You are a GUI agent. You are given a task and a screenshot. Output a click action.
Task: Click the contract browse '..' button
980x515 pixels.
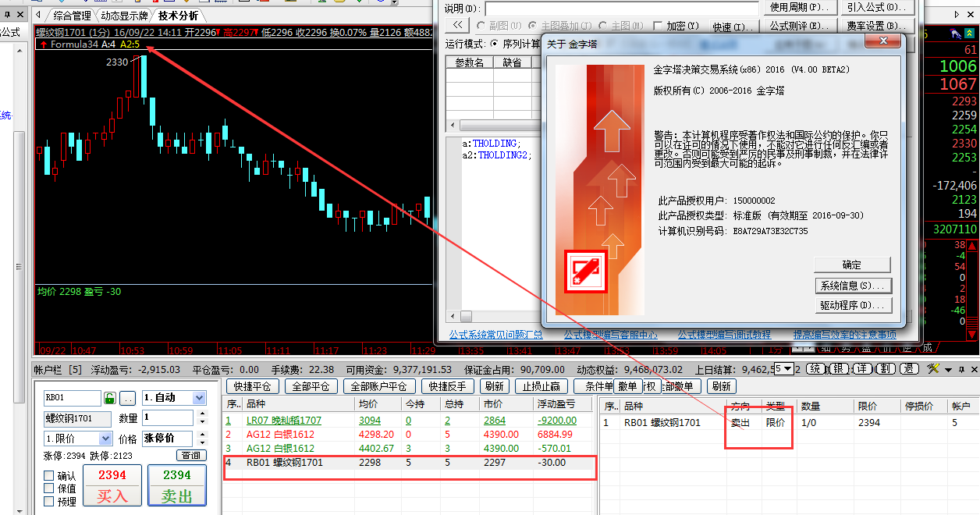coord(127,398)
